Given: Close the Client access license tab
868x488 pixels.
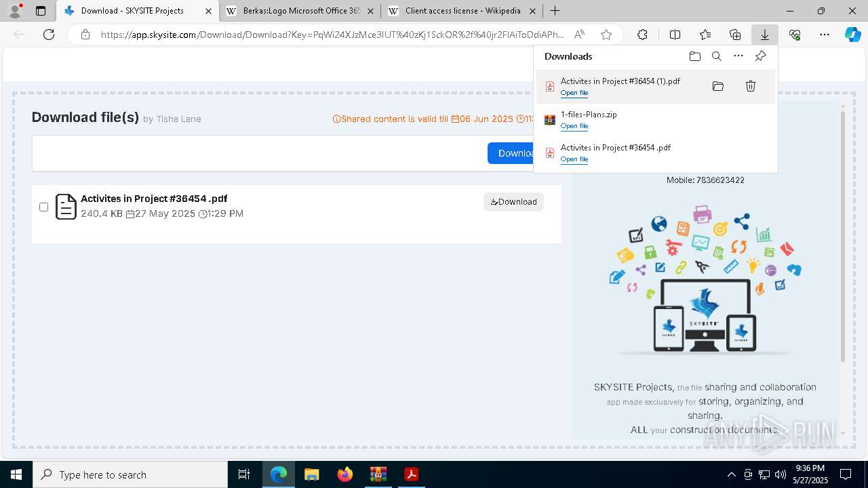Looking at the screenshot, I should [x=532, y=11].
